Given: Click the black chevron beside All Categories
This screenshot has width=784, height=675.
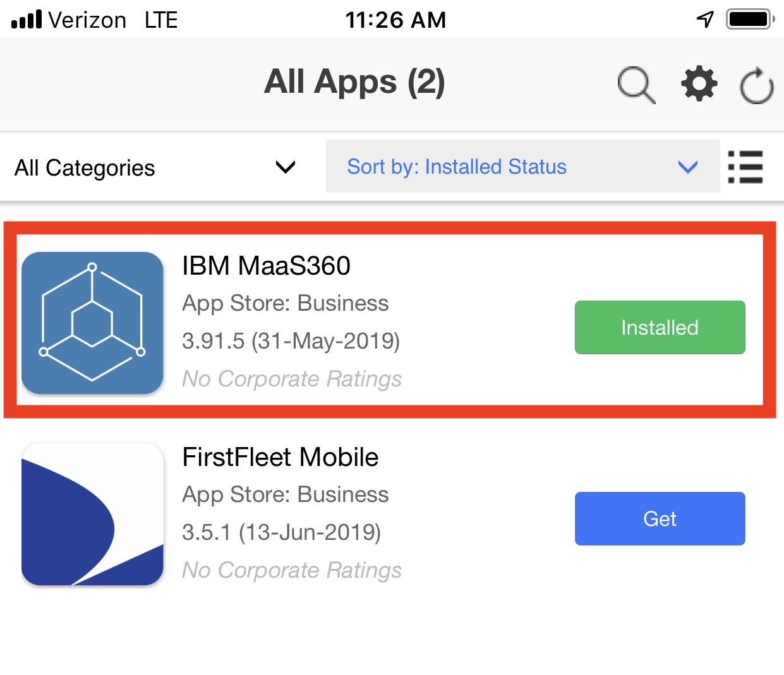Looking at the screenshot, I should [x=286, y=167].
